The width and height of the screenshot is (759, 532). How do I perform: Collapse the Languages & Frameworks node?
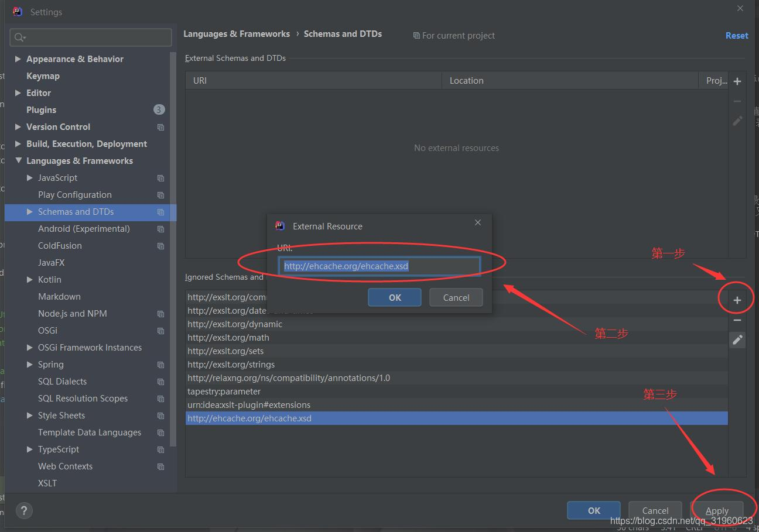[18, 161]
